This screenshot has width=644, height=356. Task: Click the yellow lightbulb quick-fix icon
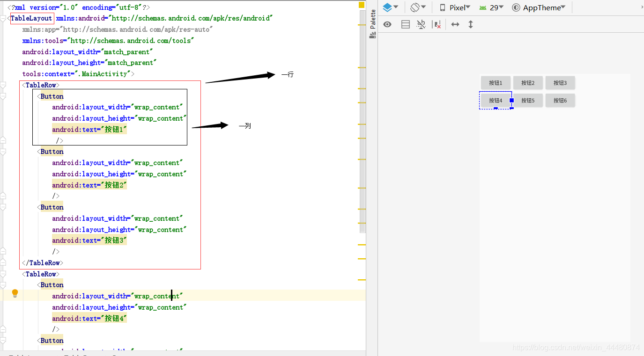15,294
